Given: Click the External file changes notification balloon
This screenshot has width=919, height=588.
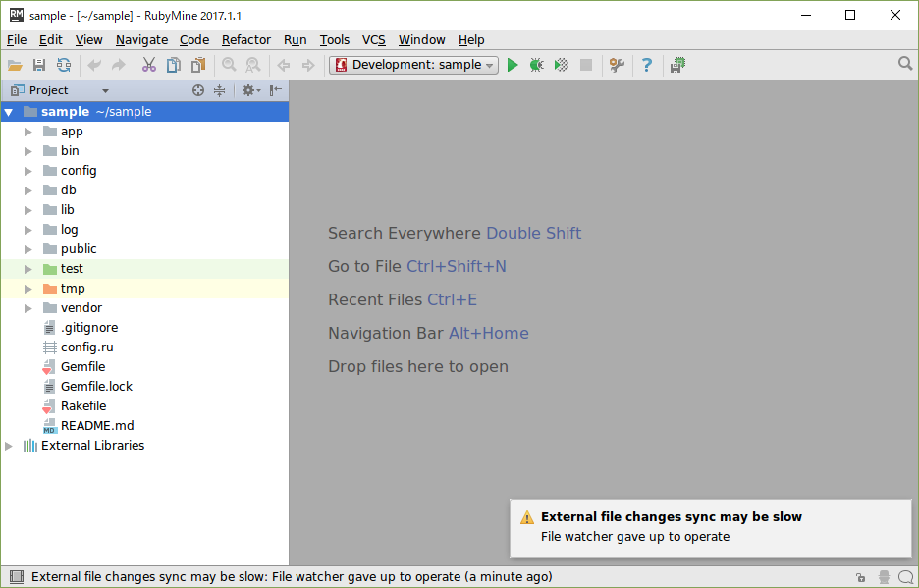Looking at the screenshot, I should (x=710, y=527).
